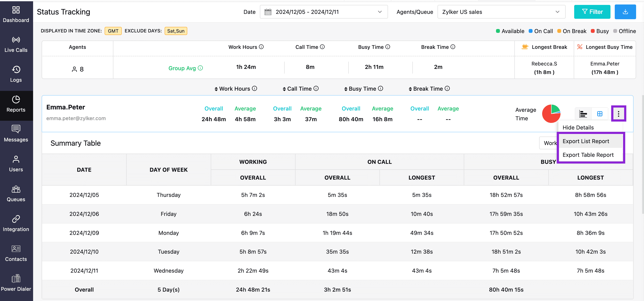Open the Integration sidebar item
Viewport: 644px width, 301px height.
point(16,223)
